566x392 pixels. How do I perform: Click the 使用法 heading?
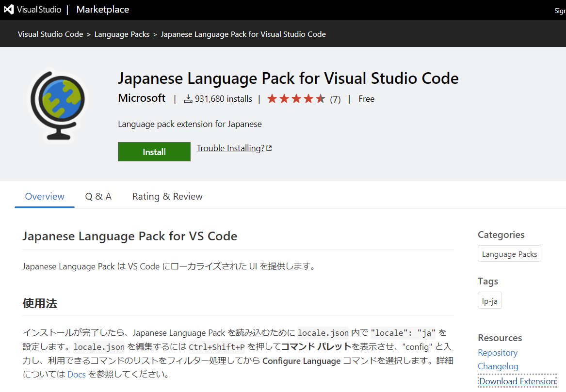[x=40, y=303]
